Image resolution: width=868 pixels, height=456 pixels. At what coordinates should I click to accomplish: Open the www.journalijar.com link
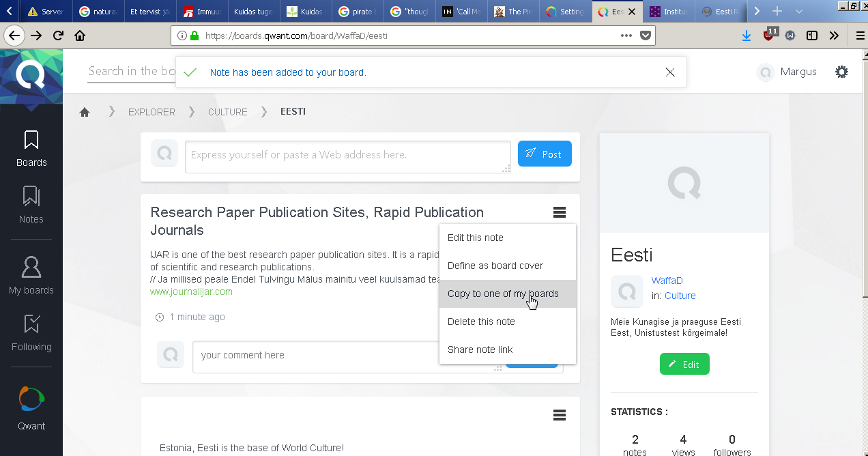(x=191, y=291)
